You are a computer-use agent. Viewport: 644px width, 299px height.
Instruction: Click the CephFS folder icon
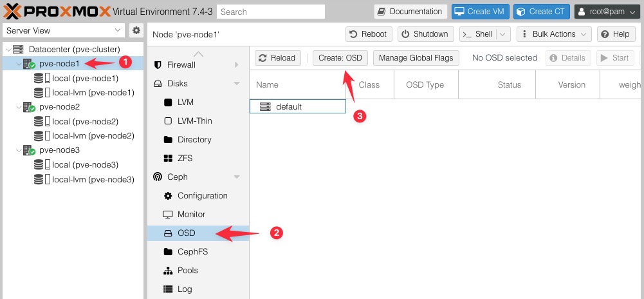(x=168, y=252)
